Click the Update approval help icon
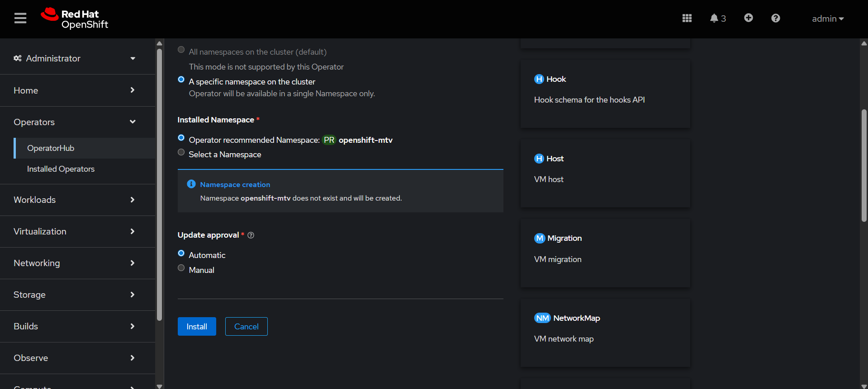The width and height of the screenshot is (868, 389). (251, 235)
